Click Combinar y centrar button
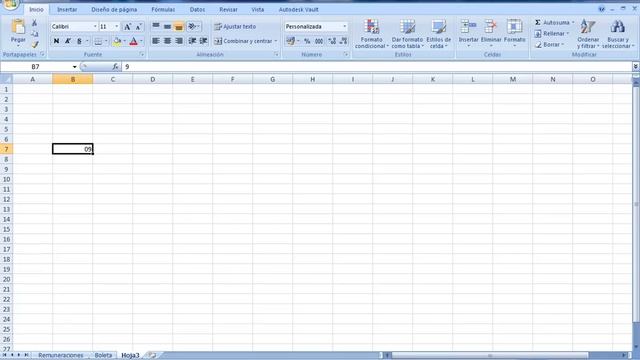 click(243, 41)
